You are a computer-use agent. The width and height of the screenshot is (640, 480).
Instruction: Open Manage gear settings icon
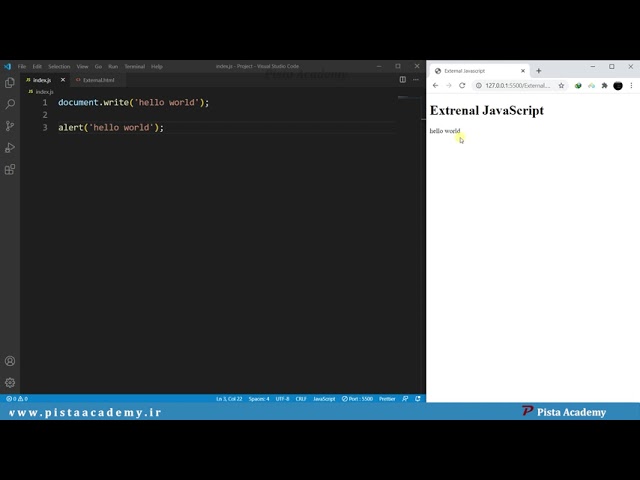point(10,382)
